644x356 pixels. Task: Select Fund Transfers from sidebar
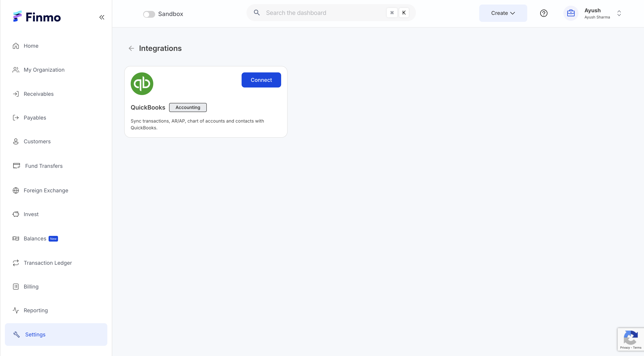pyautogui.click(x=44, y=166)
